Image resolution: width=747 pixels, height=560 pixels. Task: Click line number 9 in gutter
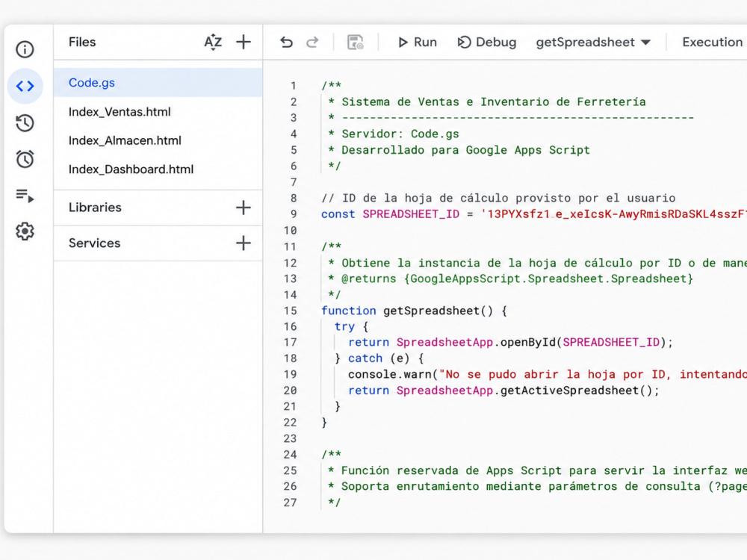pyautogui.click(x=294, y=214)
